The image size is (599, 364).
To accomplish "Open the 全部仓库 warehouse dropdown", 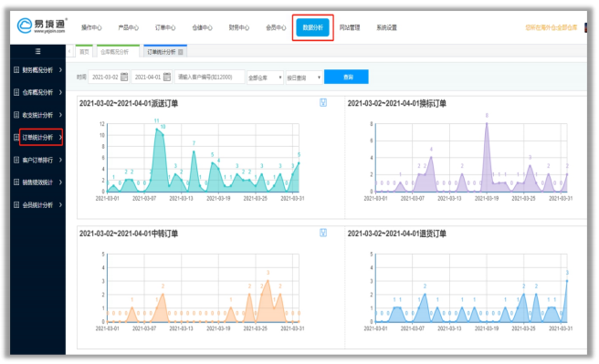I will (265, 78).
